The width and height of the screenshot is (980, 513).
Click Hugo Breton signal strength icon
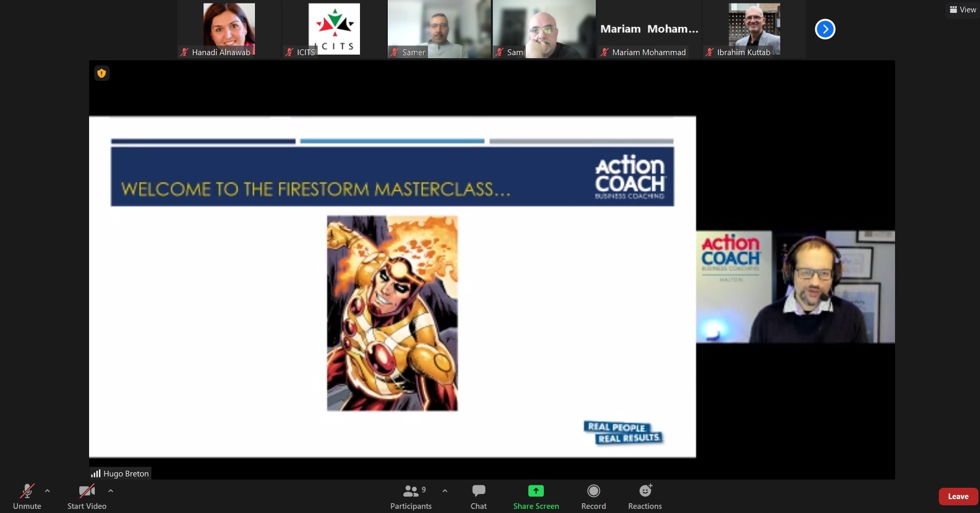coord(96,473)
